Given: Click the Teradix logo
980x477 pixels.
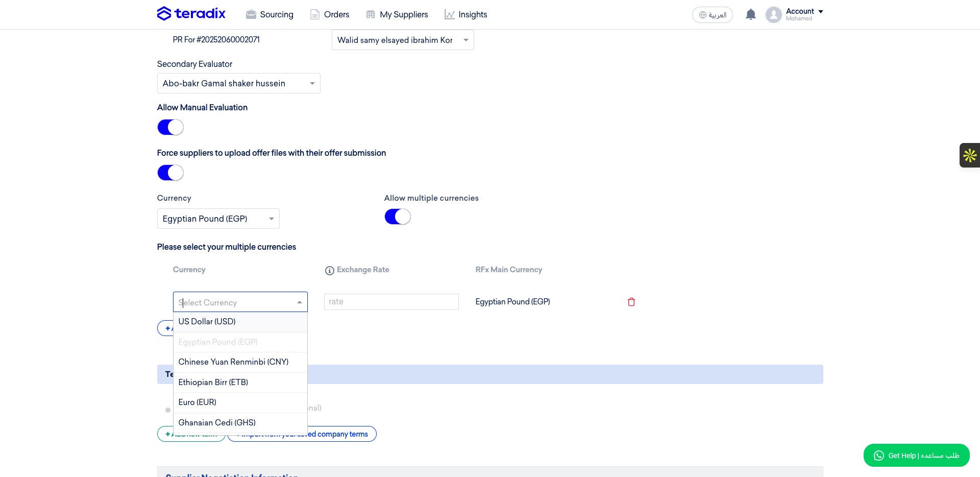Looking at the screenshot, I should pos(191,14).
